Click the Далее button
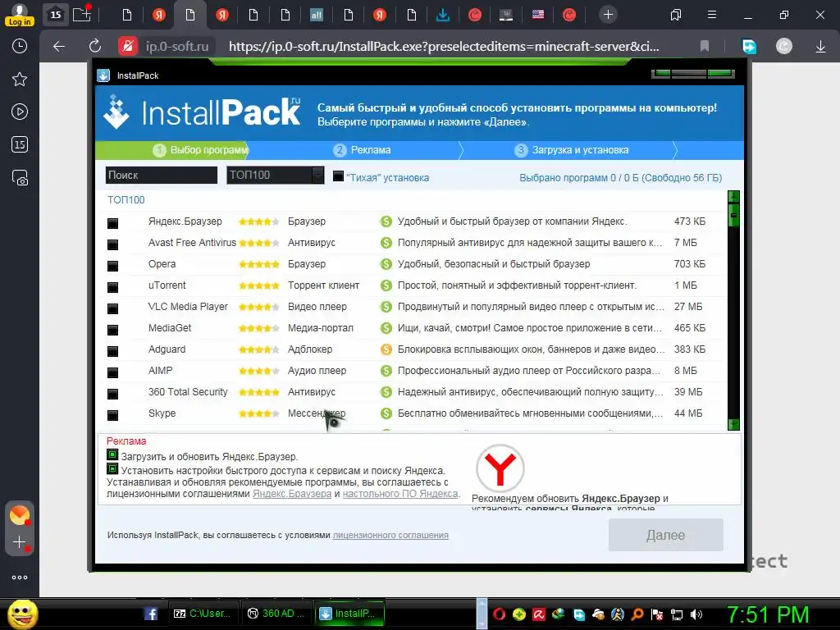Viewport: 840px width, 630px height. tap(666, 535)
